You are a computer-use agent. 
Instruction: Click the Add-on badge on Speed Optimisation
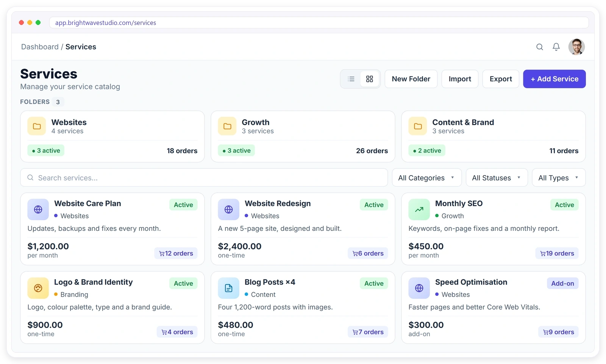tap(562, 283)
